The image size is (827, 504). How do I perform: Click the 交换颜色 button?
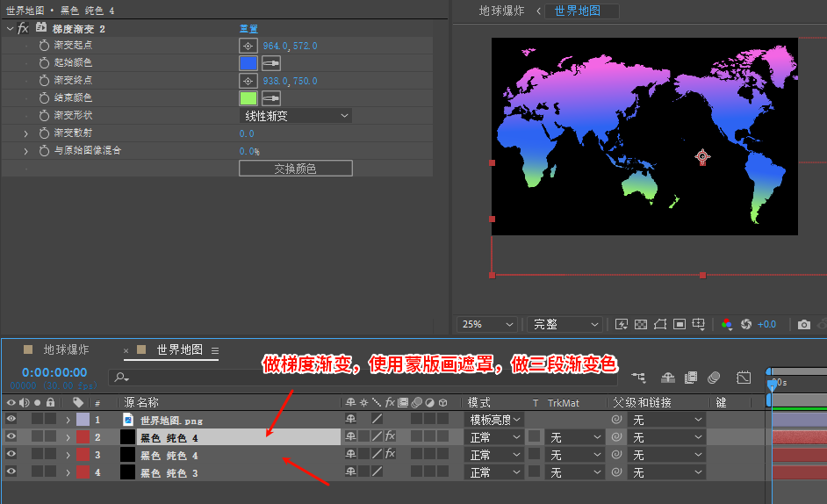click(x=295, y=169)
